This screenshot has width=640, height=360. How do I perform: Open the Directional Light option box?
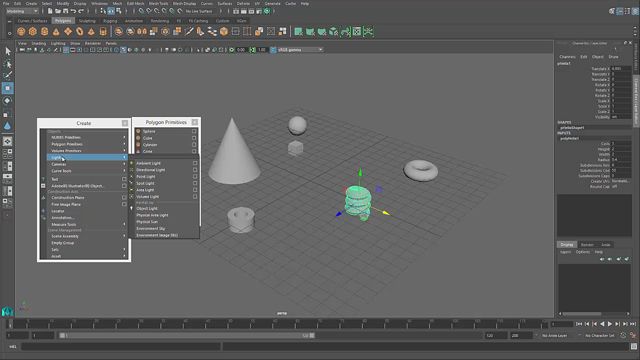(x=195, y=170)
